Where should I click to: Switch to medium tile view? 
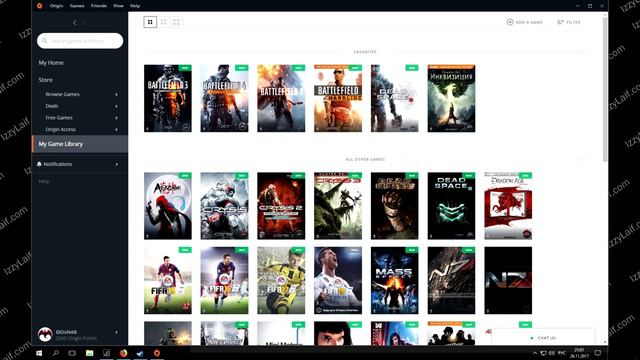(x=164, y=22)
